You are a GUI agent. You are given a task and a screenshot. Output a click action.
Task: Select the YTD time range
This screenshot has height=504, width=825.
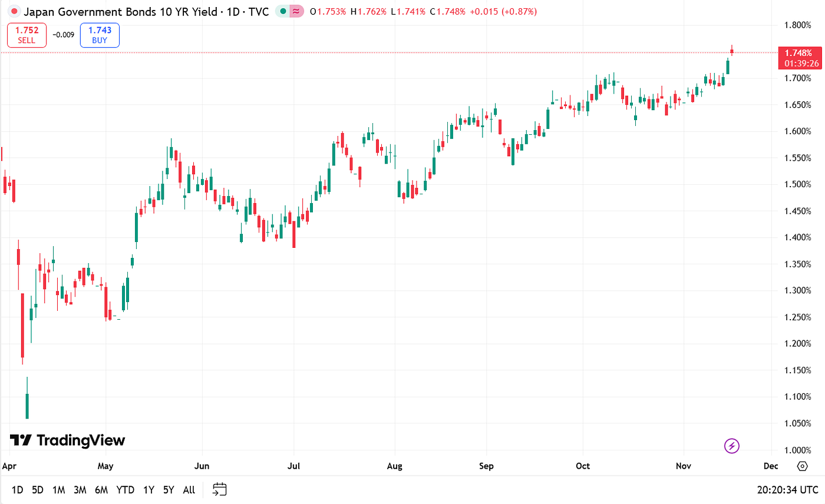point(125,490)
